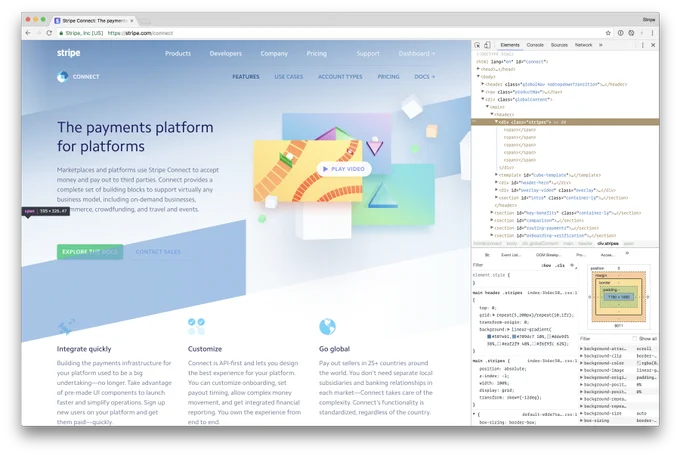Go to the Pricing link in top navigation

click(x=317, y=53)
